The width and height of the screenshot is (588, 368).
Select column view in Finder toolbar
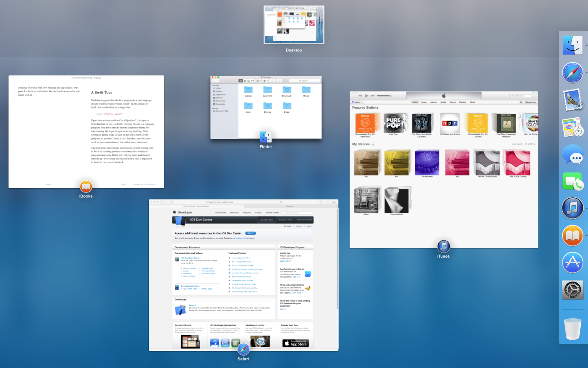point(248,81)
